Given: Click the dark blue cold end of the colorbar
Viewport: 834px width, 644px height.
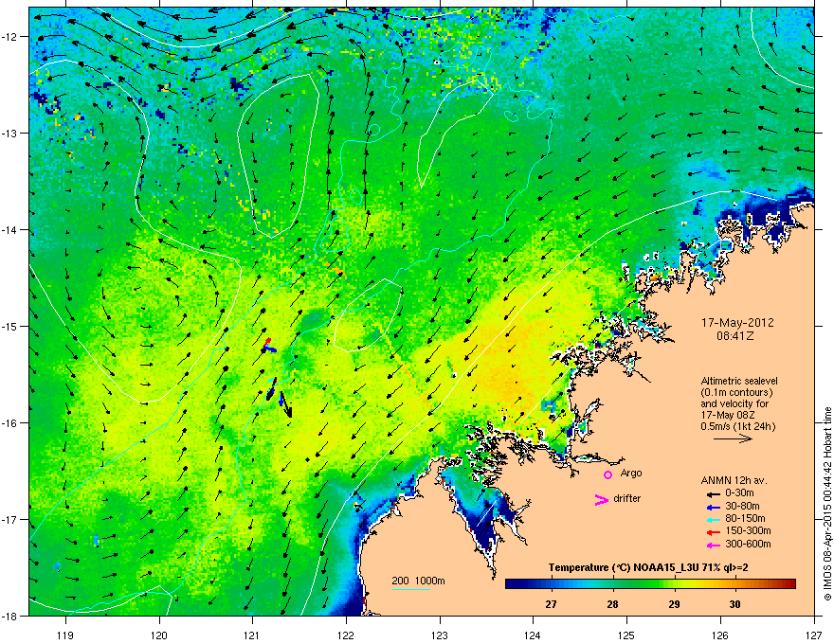Looking at the screenshot, I should [514, 584].
